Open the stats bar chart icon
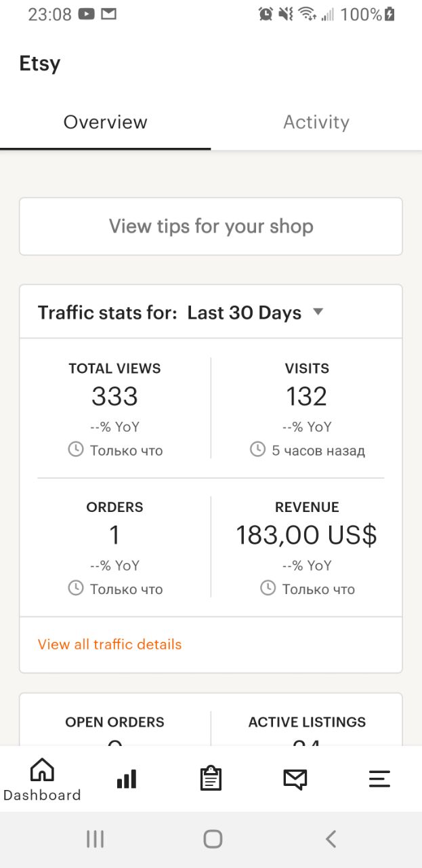This screenshot has width=422, height=868. click(127, 779)
